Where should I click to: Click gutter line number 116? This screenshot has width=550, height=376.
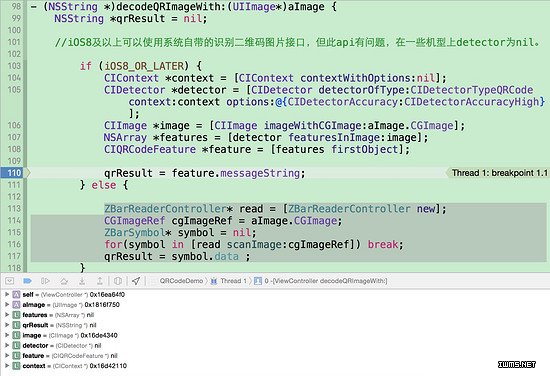point(14,244)
